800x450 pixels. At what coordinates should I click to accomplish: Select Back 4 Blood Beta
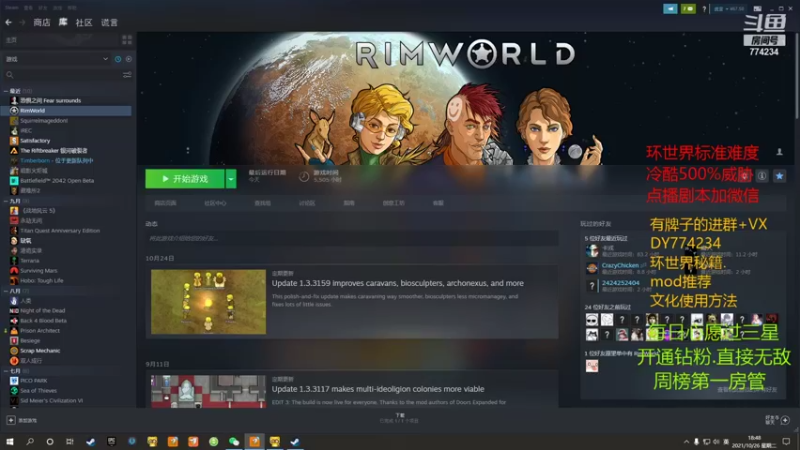[43, 320]
